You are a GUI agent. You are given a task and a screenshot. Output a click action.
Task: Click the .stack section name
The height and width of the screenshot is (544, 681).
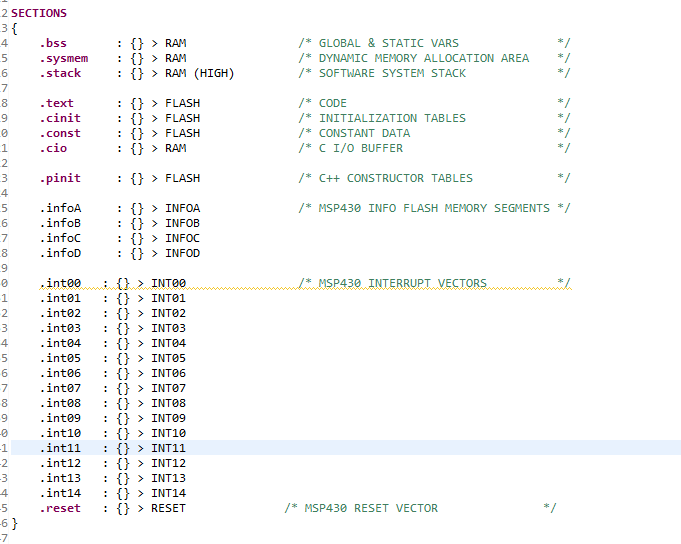60,73
